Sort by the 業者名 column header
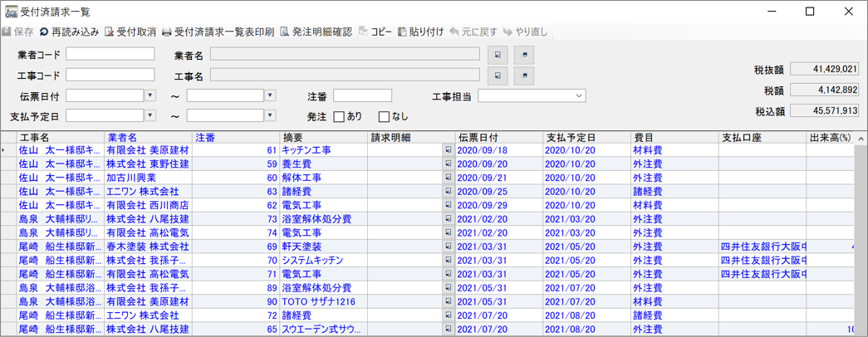Viewport: 868px width, 337px height. point(148,137)
